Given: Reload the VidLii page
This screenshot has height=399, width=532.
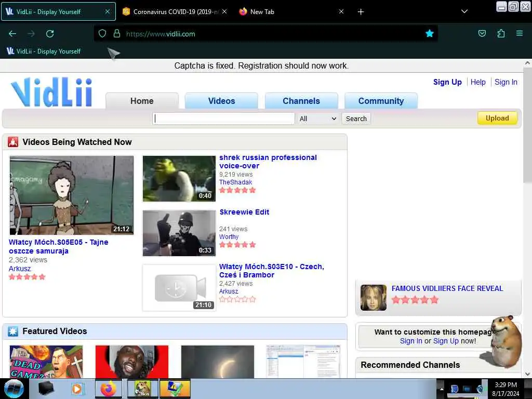Looking at the screenshot, I should pos(50,34).
